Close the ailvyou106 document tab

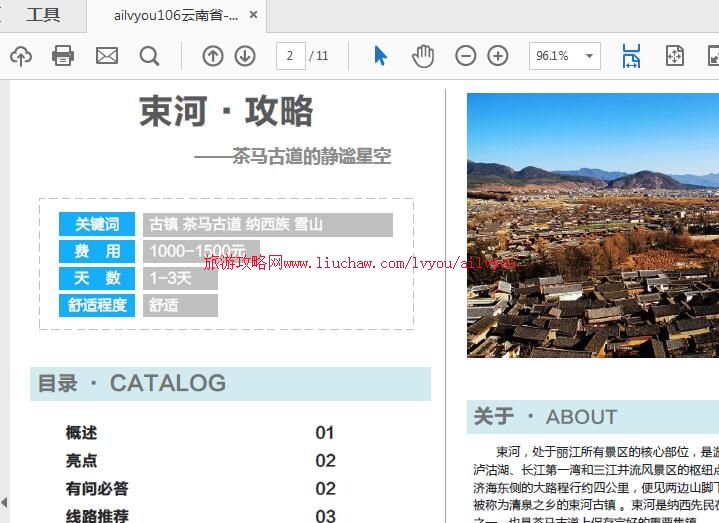point(253,15)
